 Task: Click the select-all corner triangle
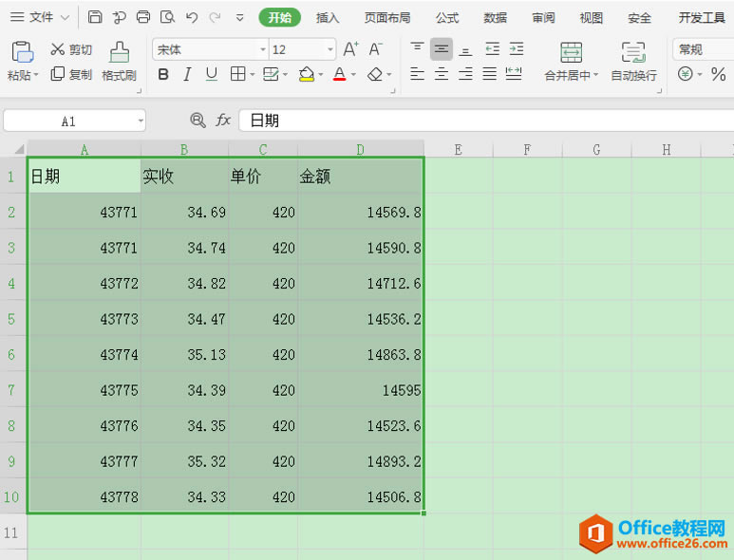point(18,149)
